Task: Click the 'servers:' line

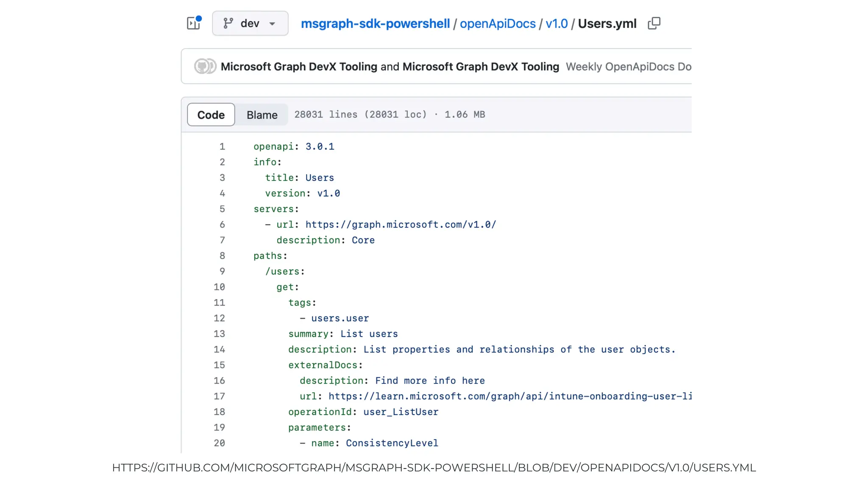Action: [276, 209]
